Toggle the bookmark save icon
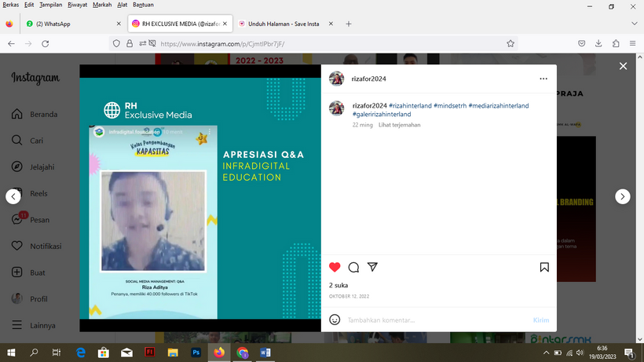Screen dimensions: 644x362 544,267
